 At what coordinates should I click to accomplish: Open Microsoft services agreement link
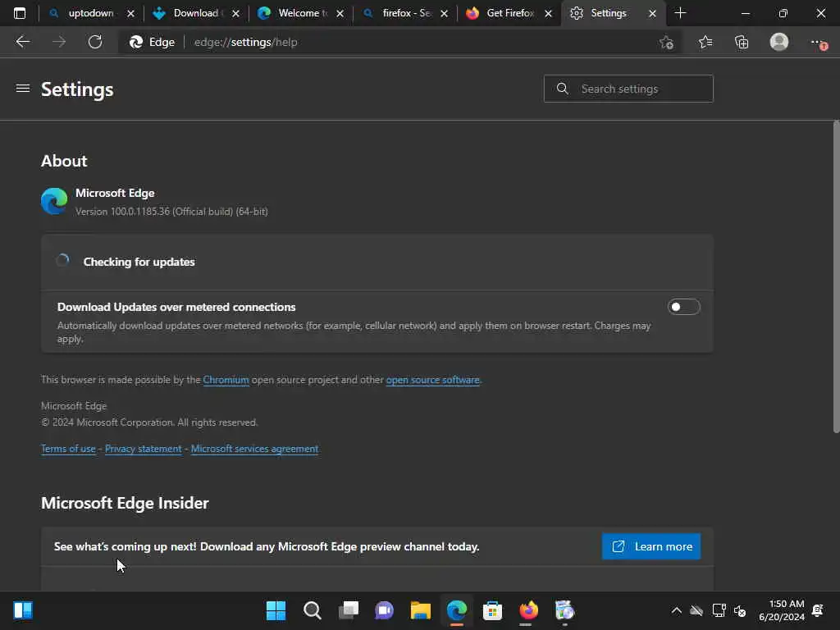pyautogui.click(x=254, y=449)
